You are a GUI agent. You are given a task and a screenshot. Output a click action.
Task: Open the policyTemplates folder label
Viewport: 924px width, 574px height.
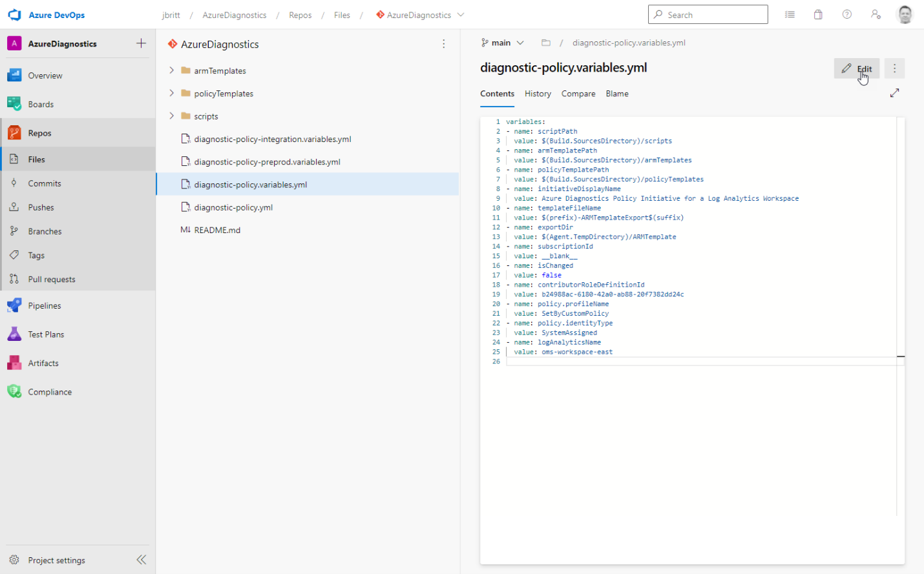pyautogui.click(x=224, y=93)
